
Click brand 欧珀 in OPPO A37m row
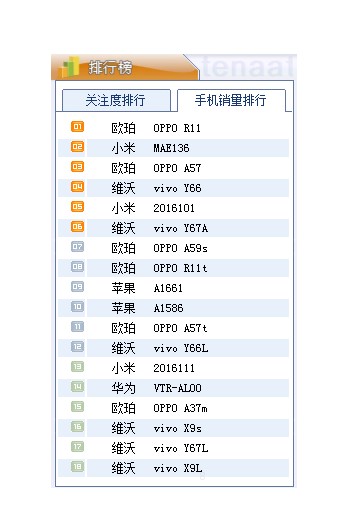[x=124, y=408]
